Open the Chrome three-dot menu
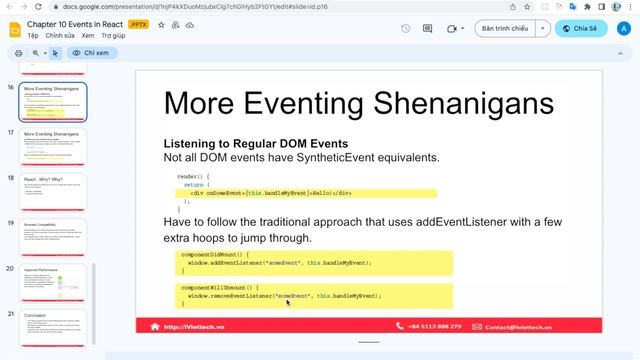Screen dimensions: 640x360 [631, 7]
